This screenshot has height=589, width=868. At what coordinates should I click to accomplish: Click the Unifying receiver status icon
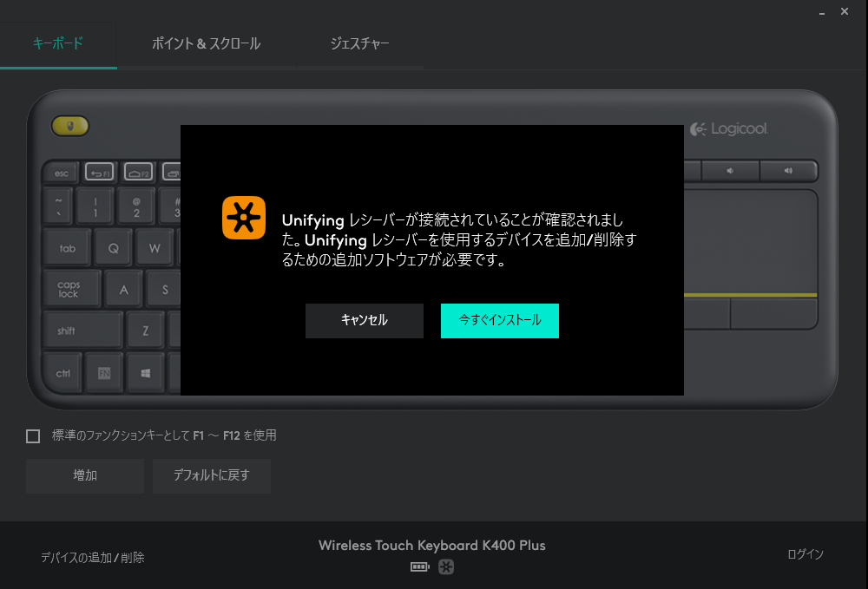(446, 566)
